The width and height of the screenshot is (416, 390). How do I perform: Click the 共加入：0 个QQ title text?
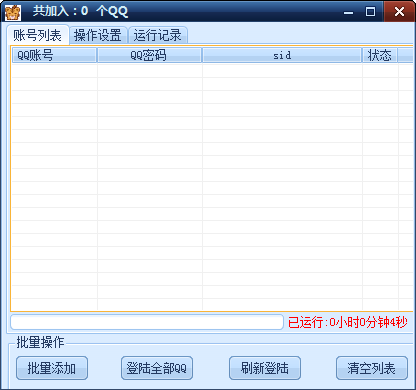click(x=80, y=11)
